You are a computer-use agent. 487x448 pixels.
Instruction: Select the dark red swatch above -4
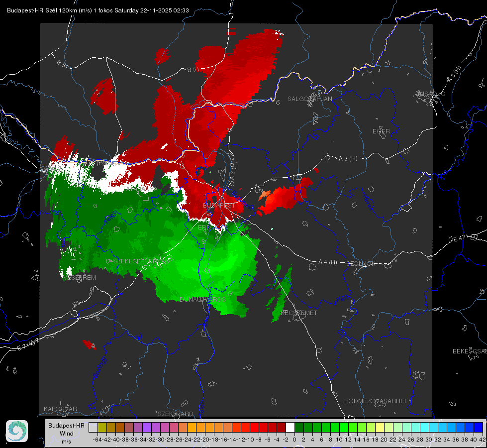(x=281, y=427)
